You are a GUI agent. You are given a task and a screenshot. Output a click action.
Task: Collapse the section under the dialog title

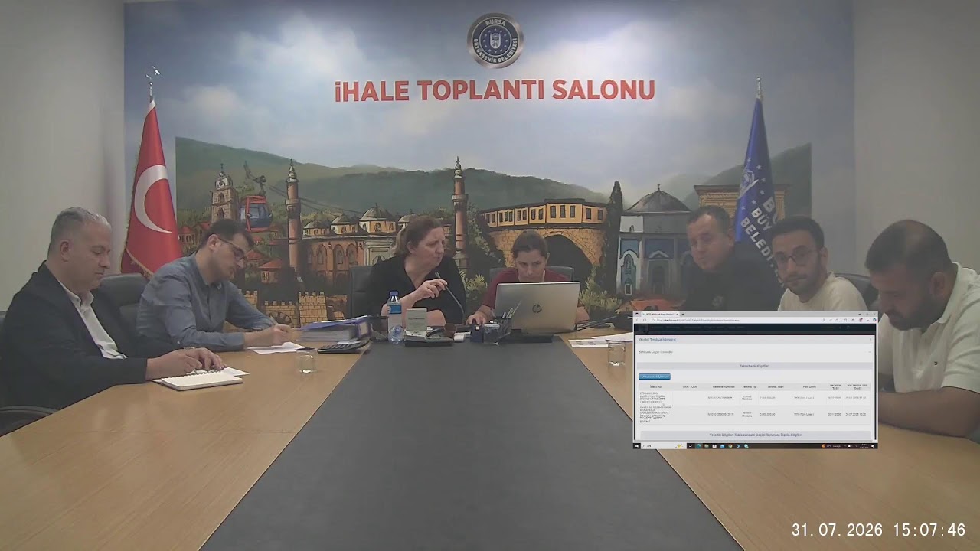[870, 352]
